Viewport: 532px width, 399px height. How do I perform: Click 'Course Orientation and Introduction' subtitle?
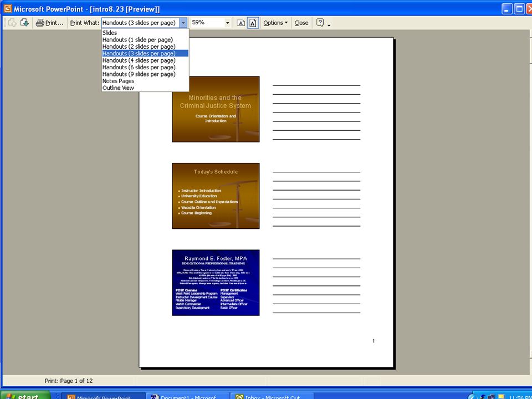[x=216, y=119]
